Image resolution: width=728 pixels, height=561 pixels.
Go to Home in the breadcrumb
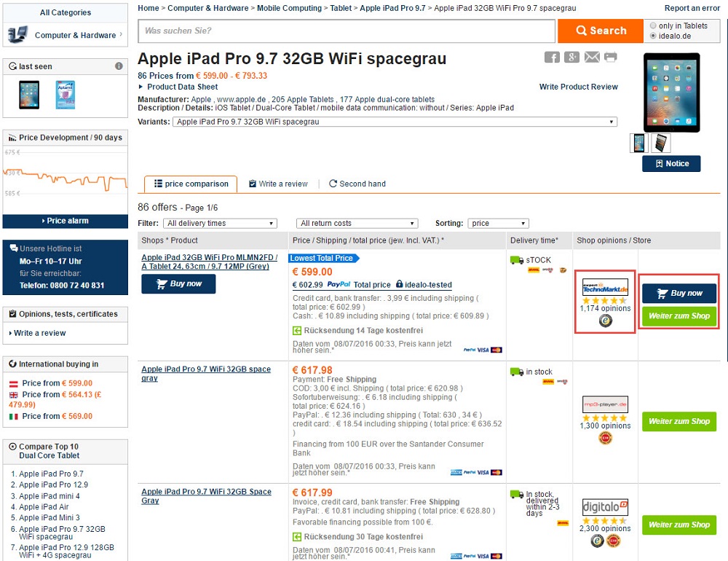coord(148,8)
